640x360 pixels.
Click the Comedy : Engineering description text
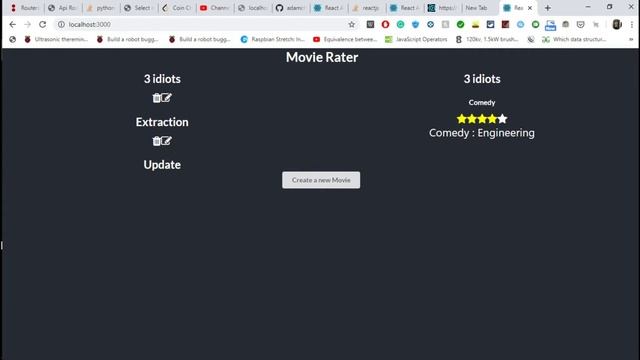tap(482, 133)
